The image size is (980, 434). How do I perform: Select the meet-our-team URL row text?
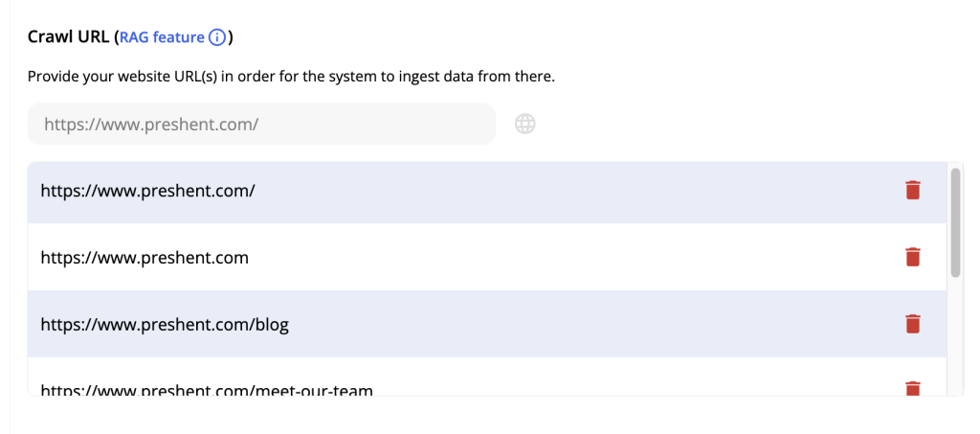click(x=207, y=390)
